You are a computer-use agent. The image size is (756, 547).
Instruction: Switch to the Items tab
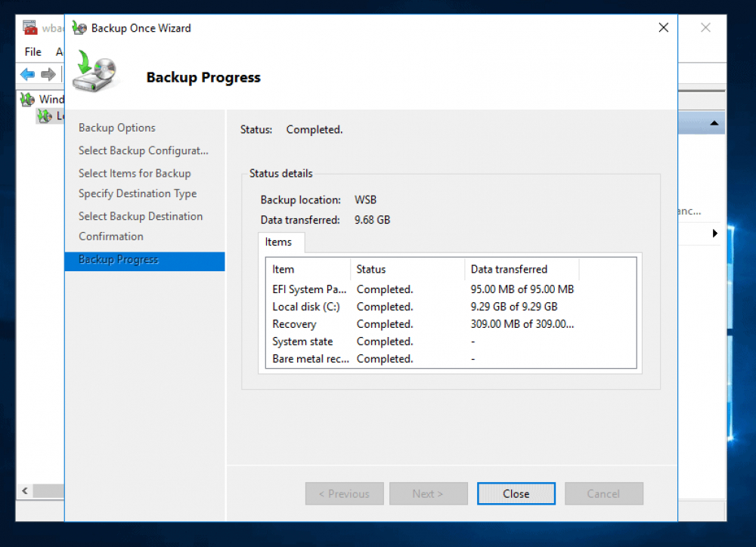pos(280,242)
